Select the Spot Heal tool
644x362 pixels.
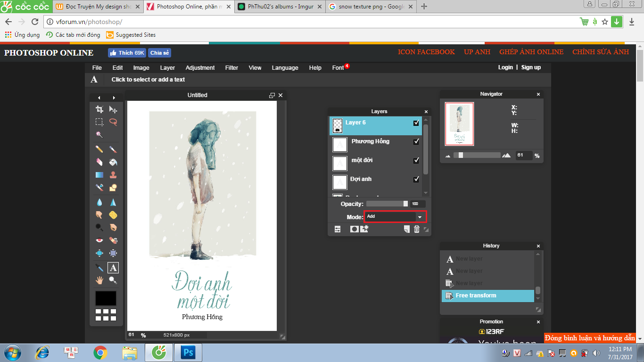click(113, 240)
